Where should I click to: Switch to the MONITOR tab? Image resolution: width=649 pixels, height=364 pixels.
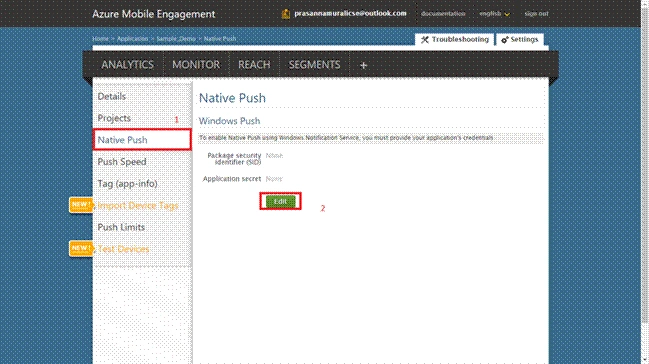(x=196, y=65)
